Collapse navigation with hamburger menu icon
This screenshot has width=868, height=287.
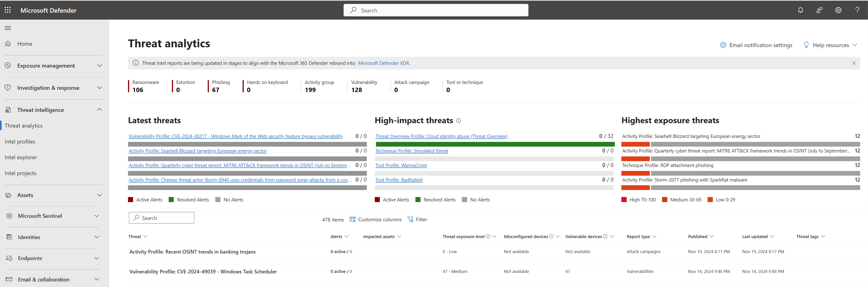click(8, 28)
